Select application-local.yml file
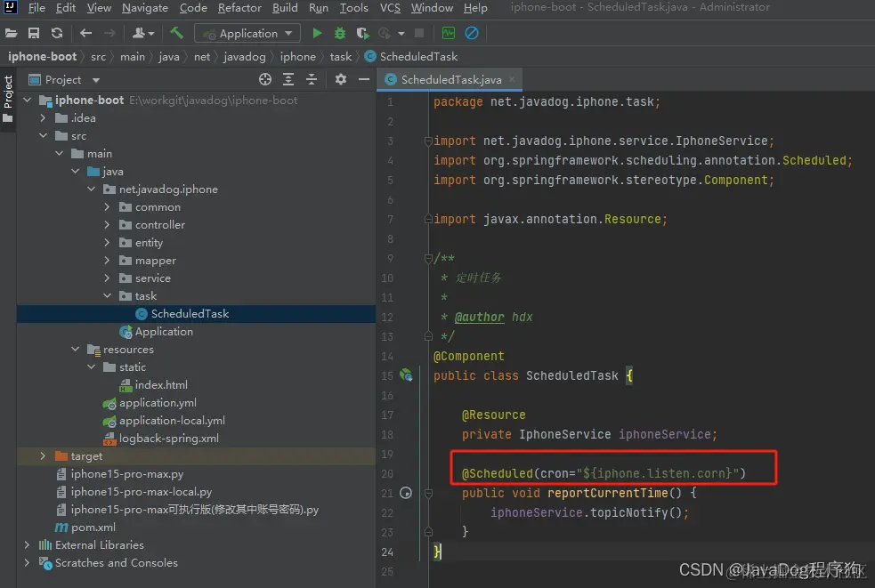This screenshot has width=875, height=588. click(x=164, y=421)
